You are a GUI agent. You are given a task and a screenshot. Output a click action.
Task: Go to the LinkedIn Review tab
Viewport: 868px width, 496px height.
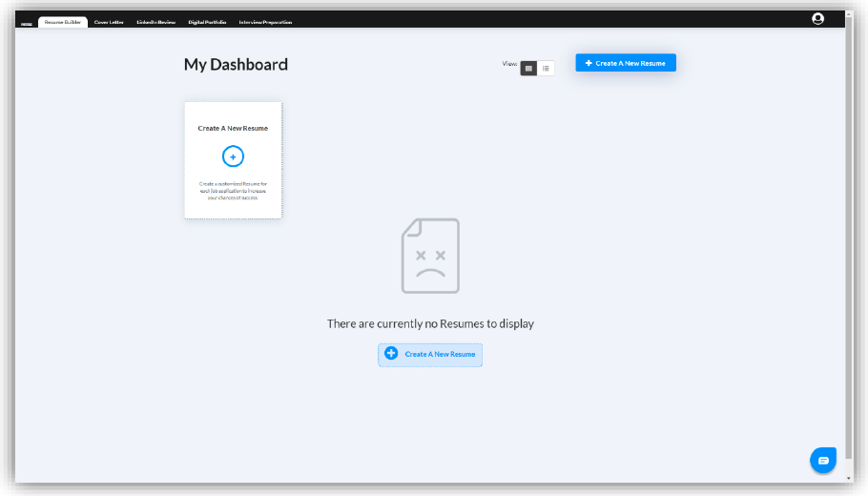(155, 22)
